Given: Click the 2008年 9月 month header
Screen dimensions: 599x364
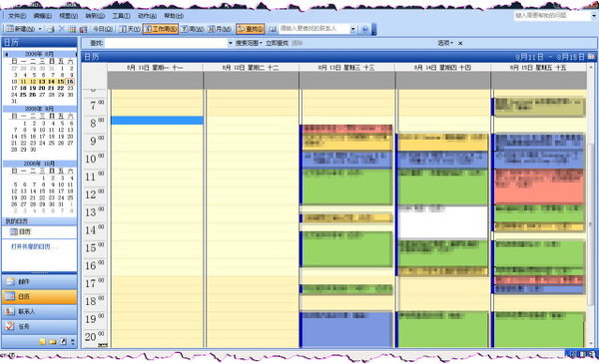Looking at the screenshot, I should point(39,109).
